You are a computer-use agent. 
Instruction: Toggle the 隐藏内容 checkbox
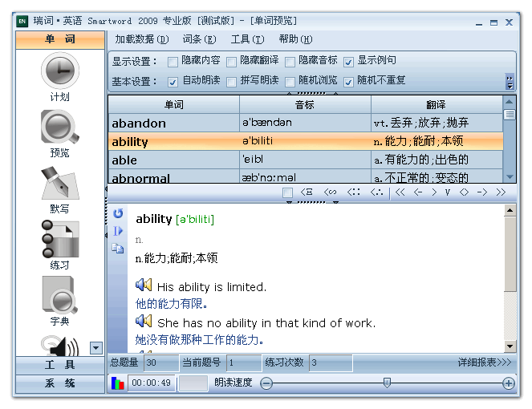click(173, 62)
